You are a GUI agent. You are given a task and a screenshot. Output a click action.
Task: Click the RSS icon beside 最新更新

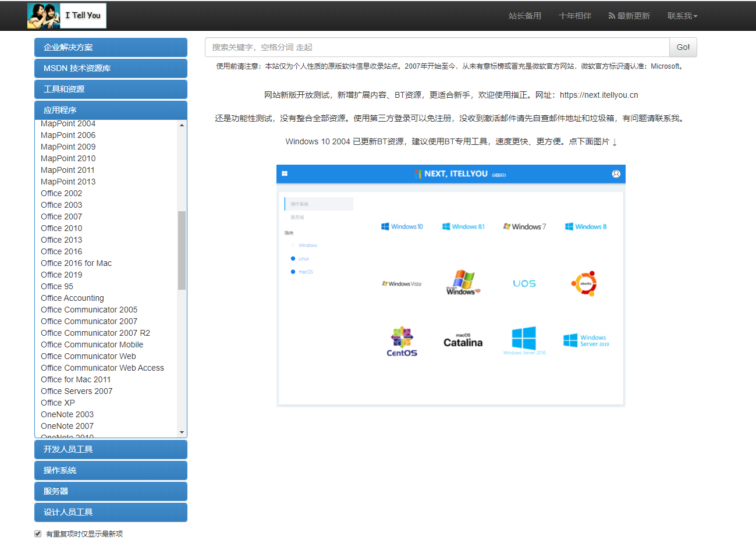tap(612, 16)
